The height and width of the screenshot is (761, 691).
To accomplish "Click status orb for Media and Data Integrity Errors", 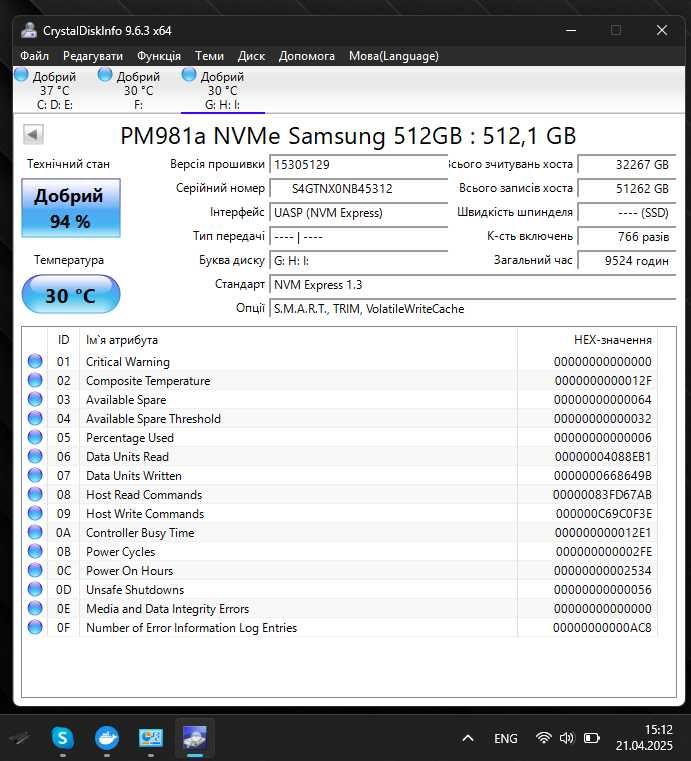I will pos(35,608).
